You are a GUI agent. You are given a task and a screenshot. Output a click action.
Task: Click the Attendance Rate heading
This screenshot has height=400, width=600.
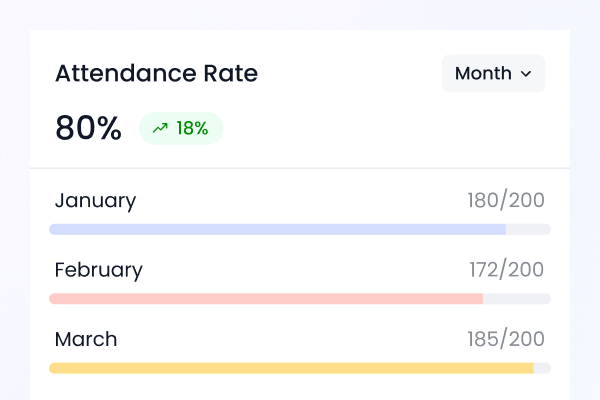click(x=156, y=73)
